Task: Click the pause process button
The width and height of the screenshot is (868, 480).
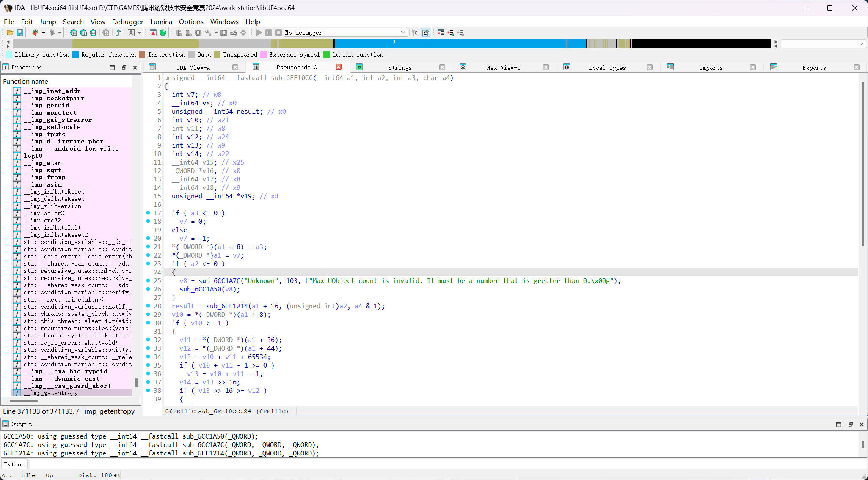Action: tap(269, 33)
